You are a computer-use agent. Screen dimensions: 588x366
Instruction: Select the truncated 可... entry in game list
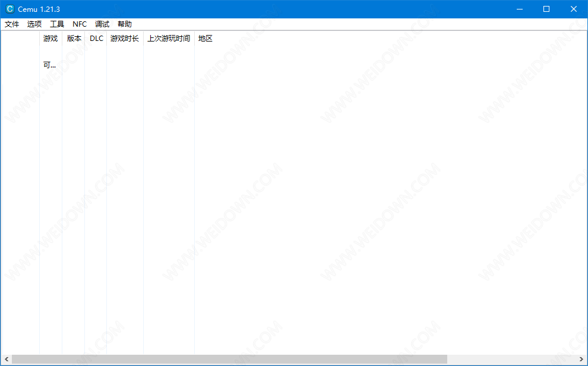click(49, 65)
